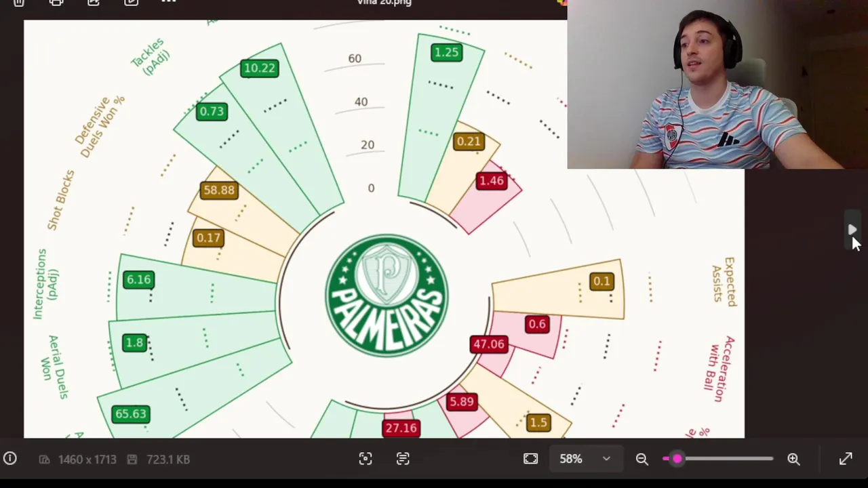This screenshot has height=488, width=868.
Task: Click the 27.16 value label
Action: pyautogui.click(x=401, y=428)
